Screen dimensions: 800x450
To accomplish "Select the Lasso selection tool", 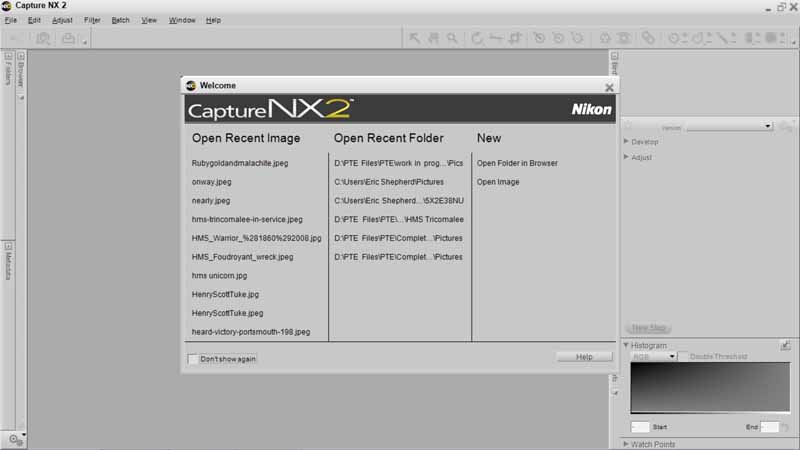I will [702, 38].
